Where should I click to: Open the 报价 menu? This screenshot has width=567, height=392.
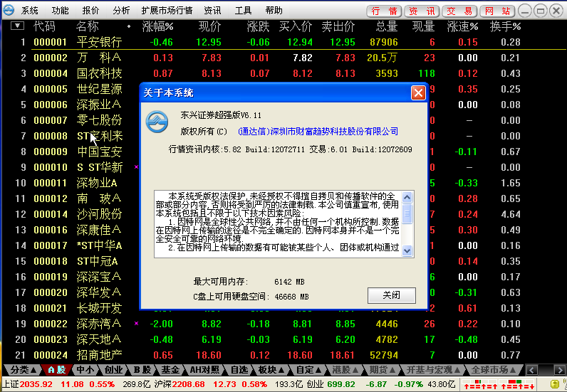tap(90, 11)
